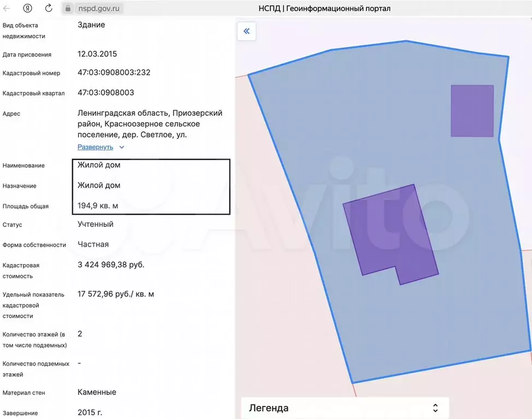This screenshot has width=532, height=419.
Task: Click cadastral number 47:03:0908003:232
Action: point(114,72)
